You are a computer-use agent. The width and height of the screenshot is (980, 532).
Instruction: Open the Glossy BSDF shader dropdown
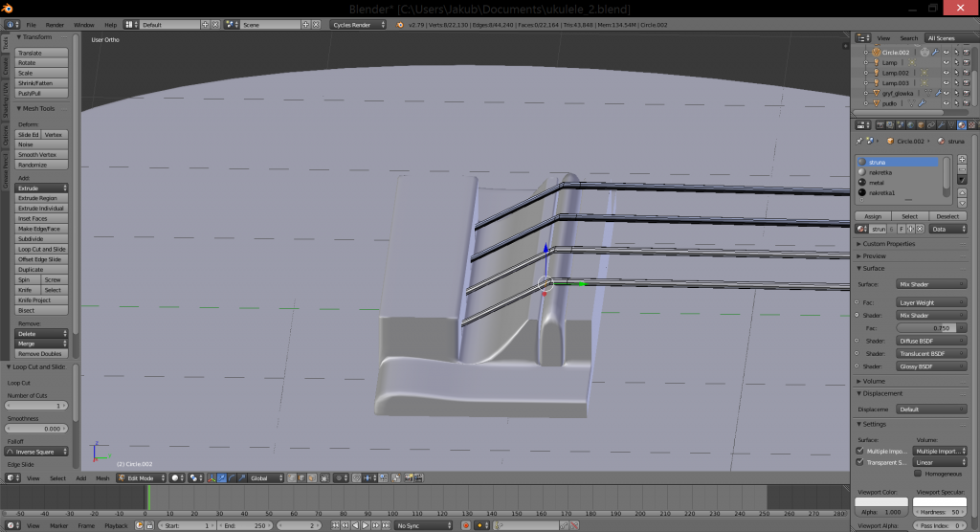pyautogui.click(x=931, y=366)
